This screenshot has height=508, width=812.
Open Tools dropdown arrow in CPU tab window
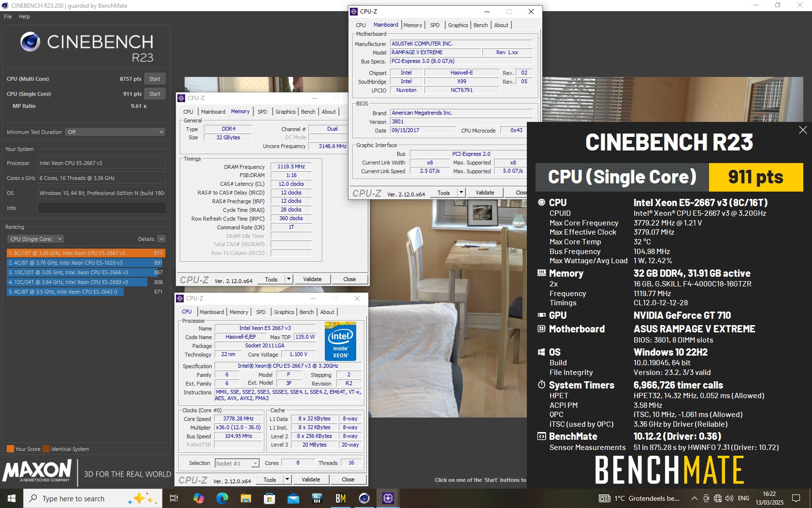(287, 479)
